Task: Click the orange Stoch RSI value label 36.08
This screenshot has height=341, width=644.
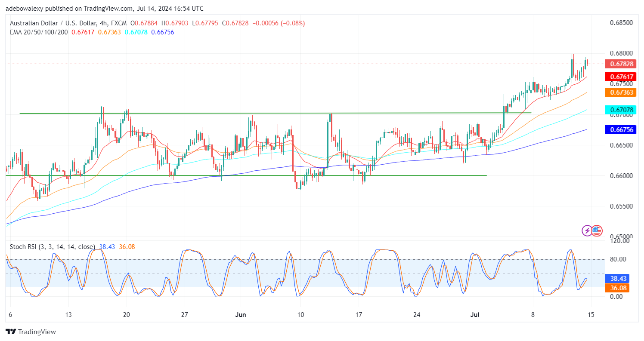Action: (x=617, y=288)
